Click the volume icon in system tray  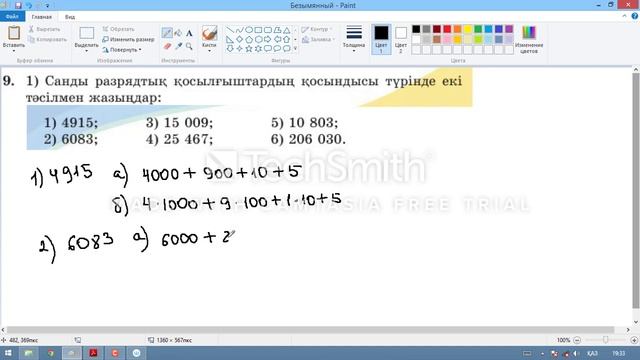click(576, 353)
